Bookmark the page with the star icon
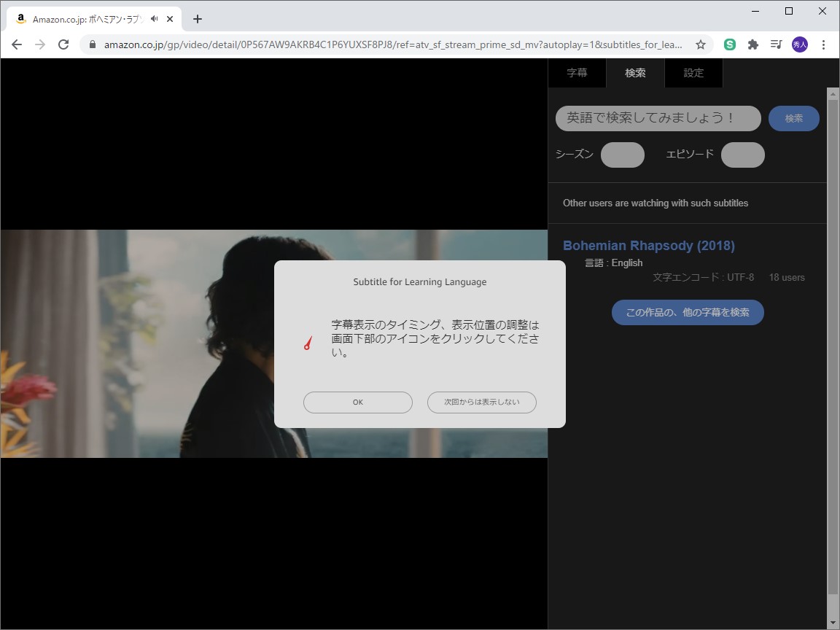The width and height of the screenshot is (840, 630). coord(700,44)
